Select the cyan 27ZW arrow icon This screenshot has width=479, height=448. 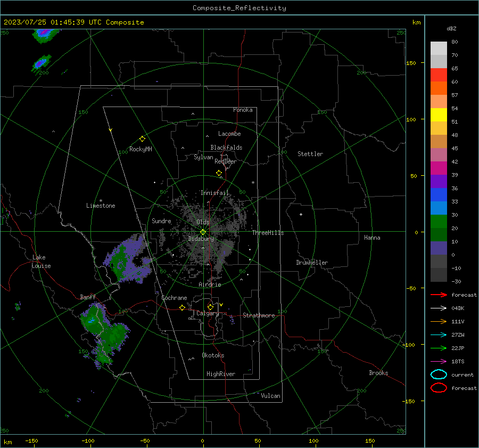pos(439,335)
